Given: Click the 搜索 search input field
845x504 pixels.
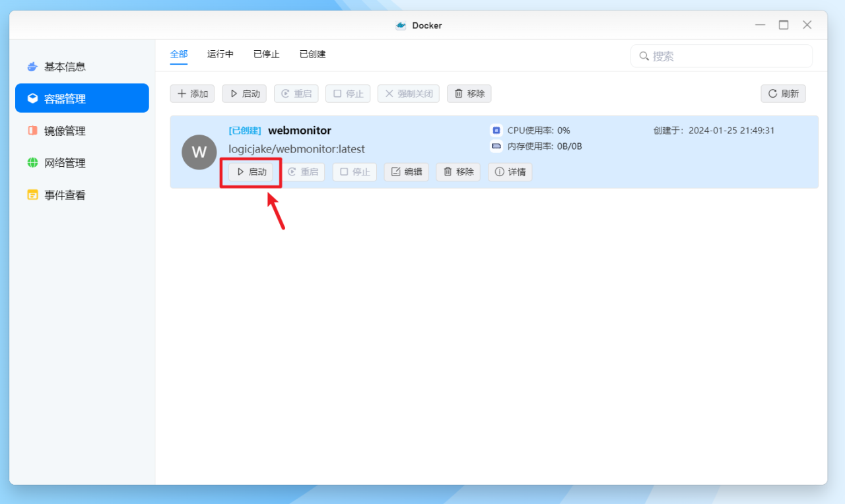Looking at the screenshot, I should tap(721, 56).
